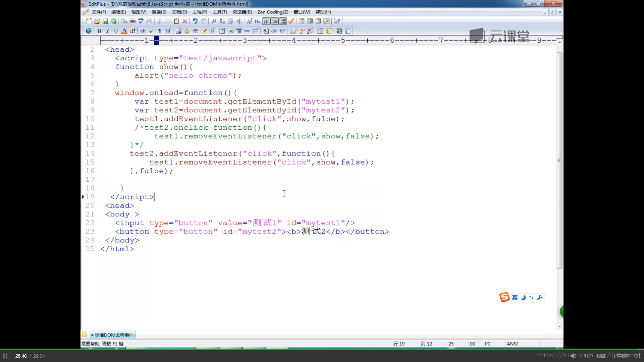Click the Sogou input method S logo
644x362 pixels.
coord(504,297)
